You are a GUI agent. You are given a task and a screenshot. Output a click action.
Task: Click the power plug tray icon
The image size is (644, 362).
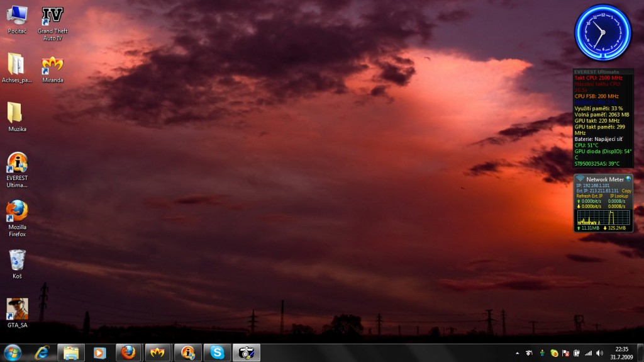[577, 353]
